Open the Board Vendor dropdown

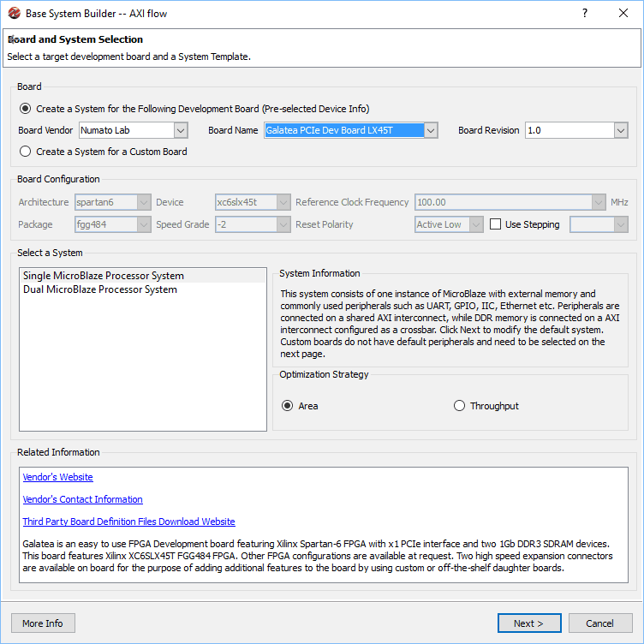click(180, 130)
